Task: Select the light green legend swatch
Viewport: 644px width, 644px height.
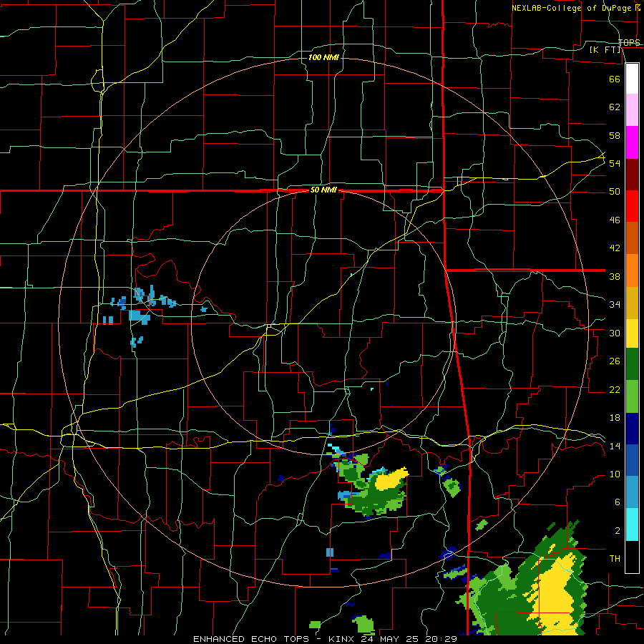Action: tap(632, 396)
